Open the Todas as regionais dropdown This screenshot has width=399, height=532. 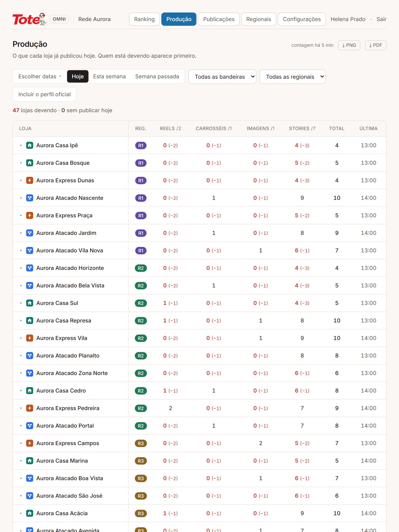pyautogui.click(x=293, y=77)
